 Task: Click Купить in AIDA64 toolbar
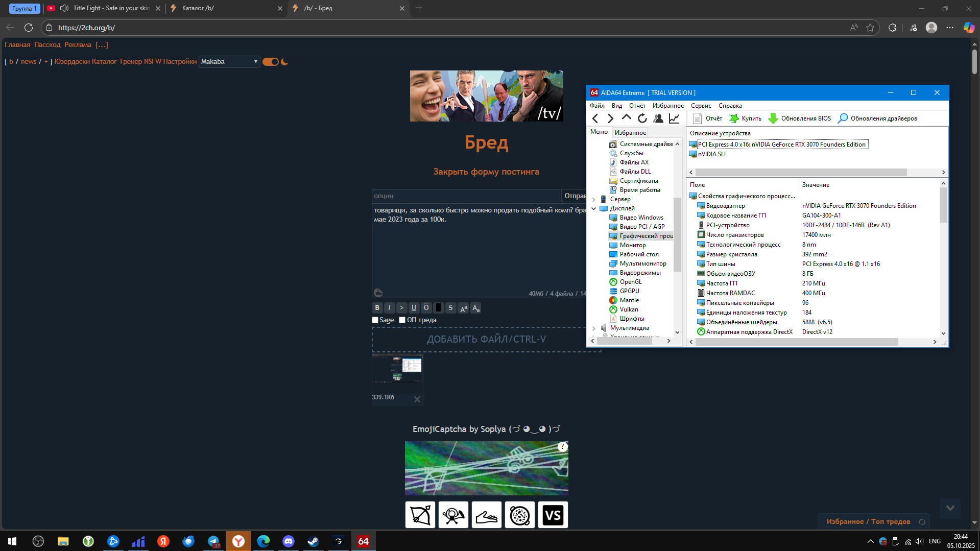point(745,118)
